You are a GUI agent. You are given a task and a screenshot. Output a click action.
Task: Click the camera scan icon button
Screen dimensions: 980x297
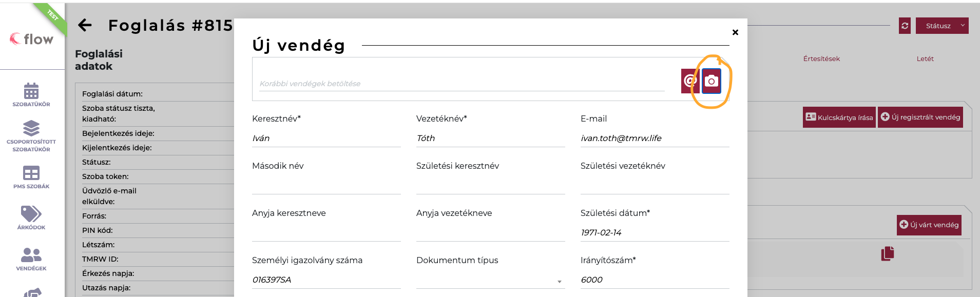tap(711, 81)
